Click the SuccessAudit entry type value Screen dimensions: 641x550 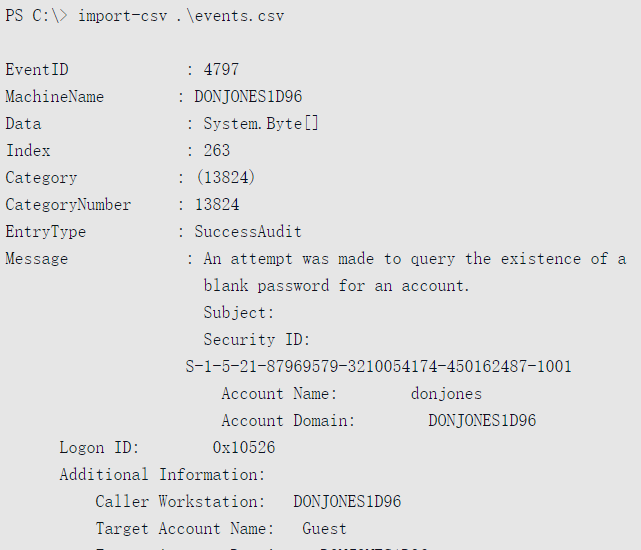(x=248, y=232)
